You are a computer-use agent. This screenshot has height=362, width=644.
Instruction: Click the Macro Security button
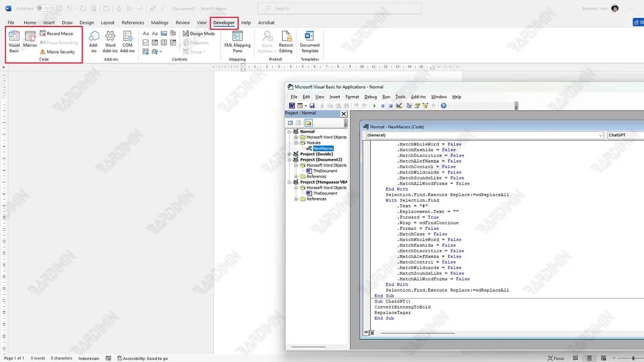[x=58, y=52]
